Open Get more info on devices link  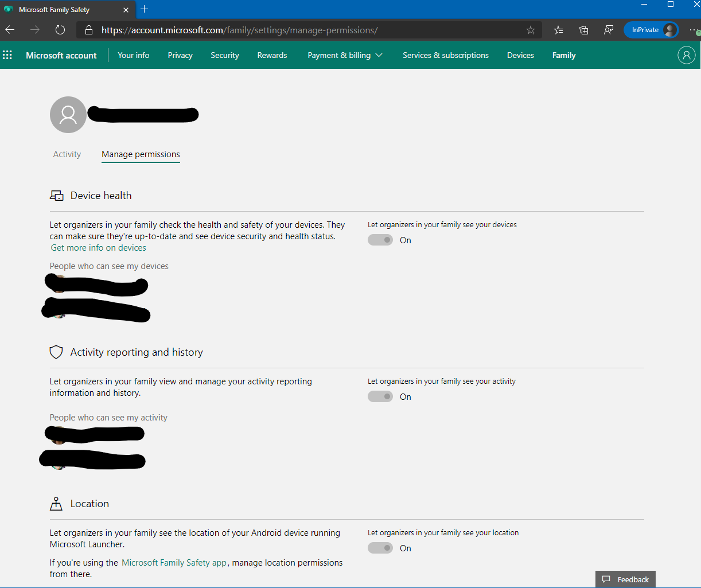99,248
